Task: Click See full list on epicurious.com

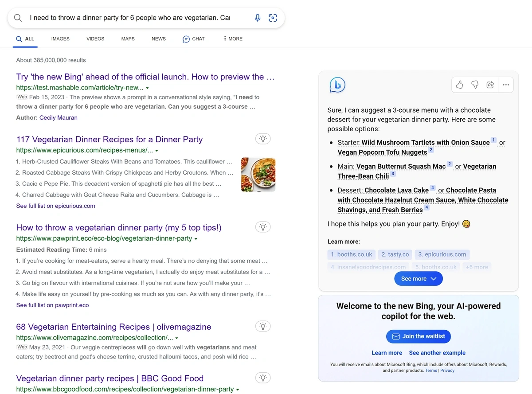Action: pyautogui.click(x=55, y=206)
